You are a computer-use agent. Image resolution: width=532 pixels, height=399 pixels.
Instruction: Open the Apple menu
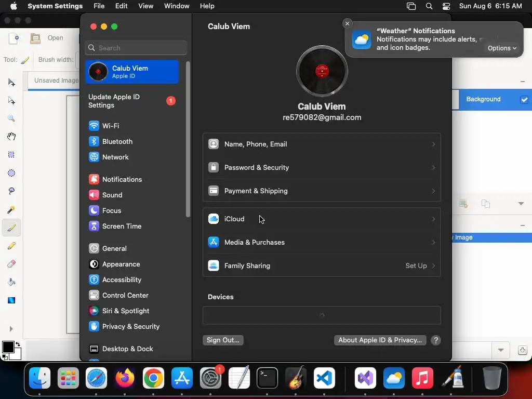[x=14, y=6]
